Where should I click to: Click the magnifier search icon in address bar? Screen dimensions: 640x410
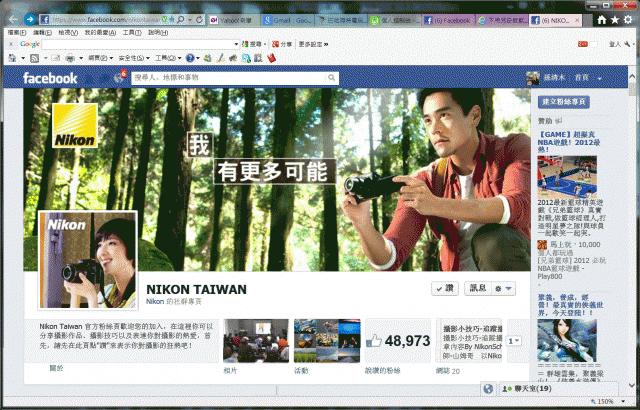point(181,19)
